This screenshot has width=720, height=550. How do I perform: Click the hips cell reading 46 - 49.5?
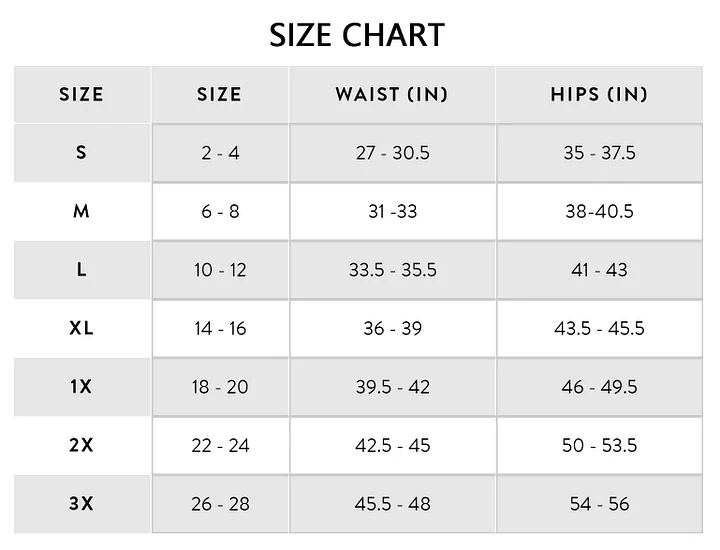pyautogui.click(x=599, y=386)
